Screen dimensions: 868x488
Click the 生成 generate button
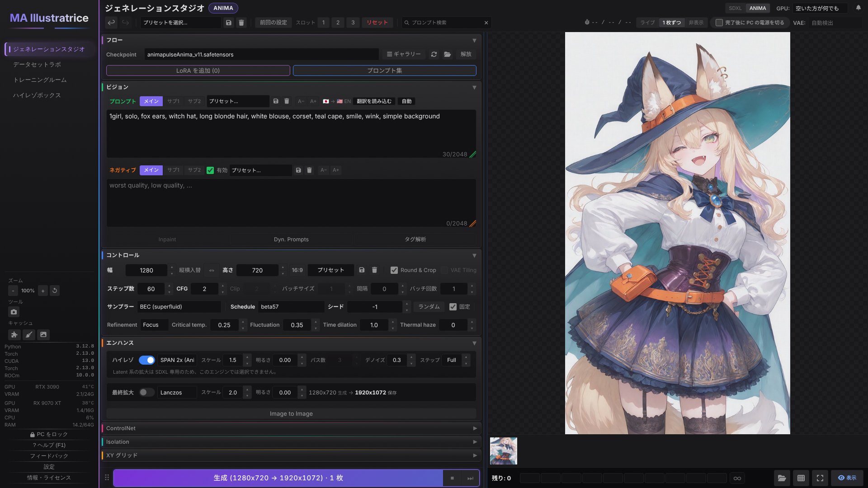click(278, 478)
